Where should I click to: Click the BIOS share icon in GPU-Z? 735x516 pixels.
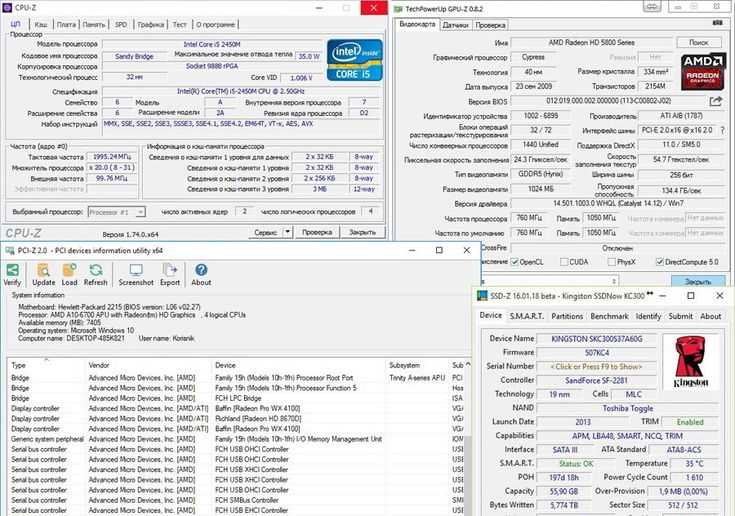coord(716,101)
